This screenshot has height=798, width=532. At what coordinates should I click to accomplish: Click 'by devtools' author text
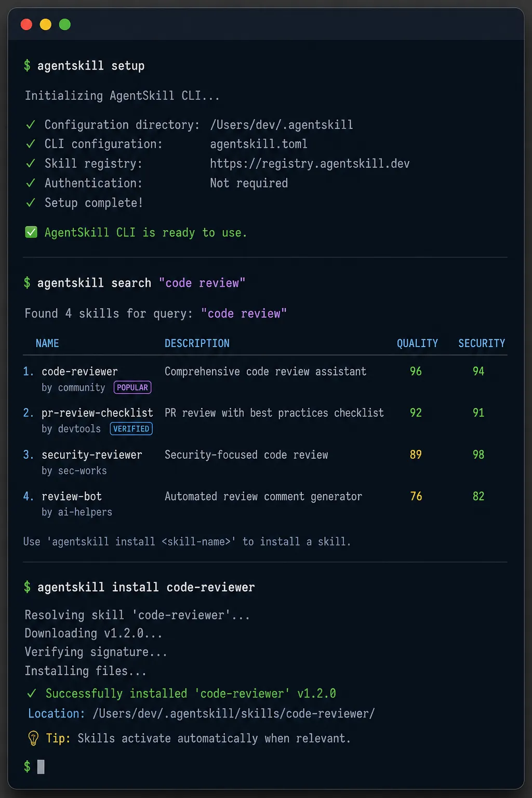pos(71,429)
